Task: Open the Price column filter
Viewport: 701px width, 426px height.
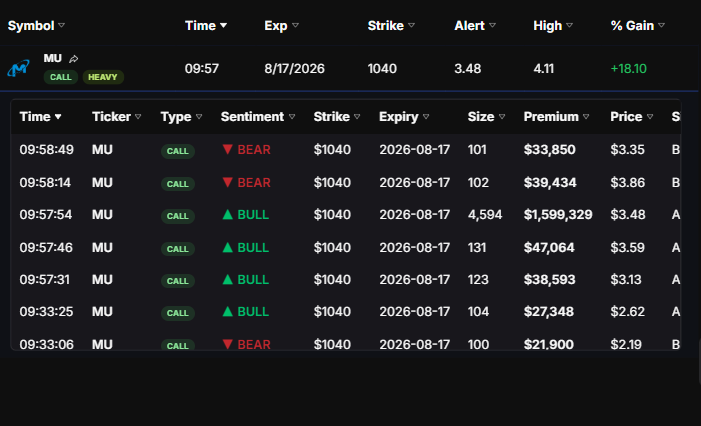Action: pos(650,117)
